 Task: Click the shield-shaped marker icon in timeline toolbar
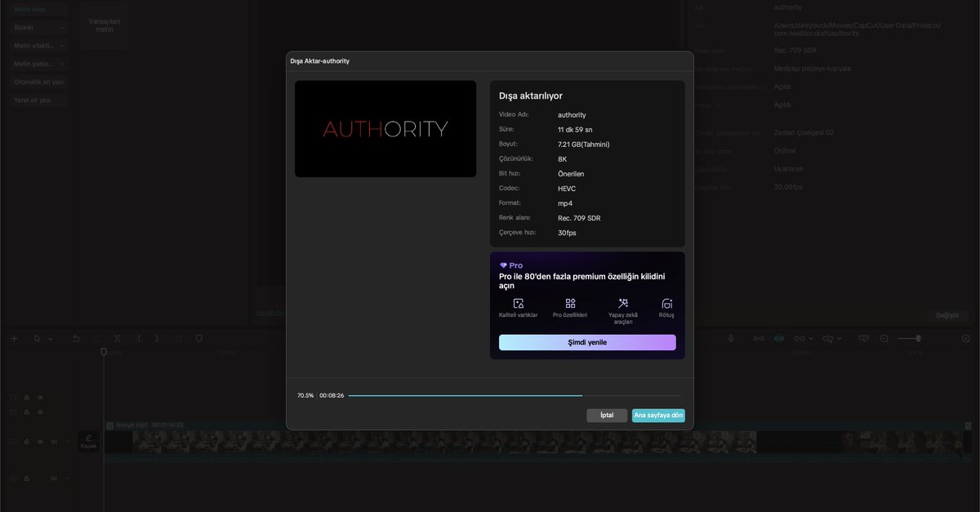tap(199, 338)
